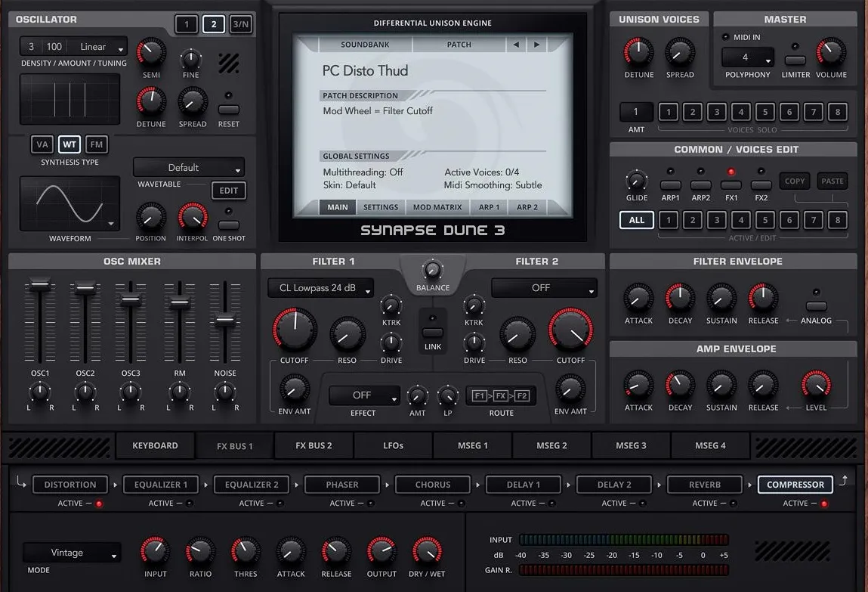Open the ARP 1 display tab
Screen dimensions: 868x592
tap(489, 207)
